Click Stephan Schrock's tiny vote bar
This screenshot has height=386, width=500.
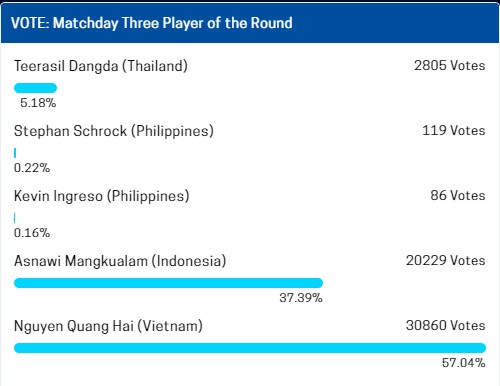click(15, 153)
